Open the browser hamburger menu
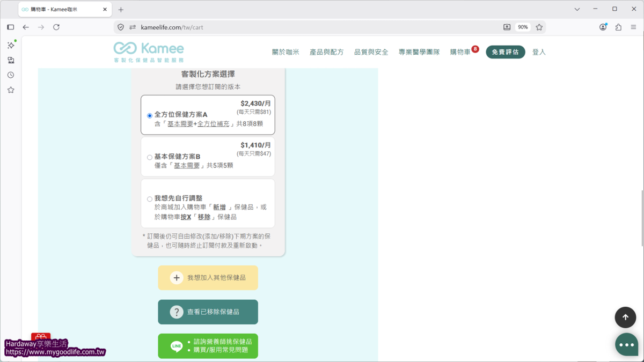 (634, 27)
